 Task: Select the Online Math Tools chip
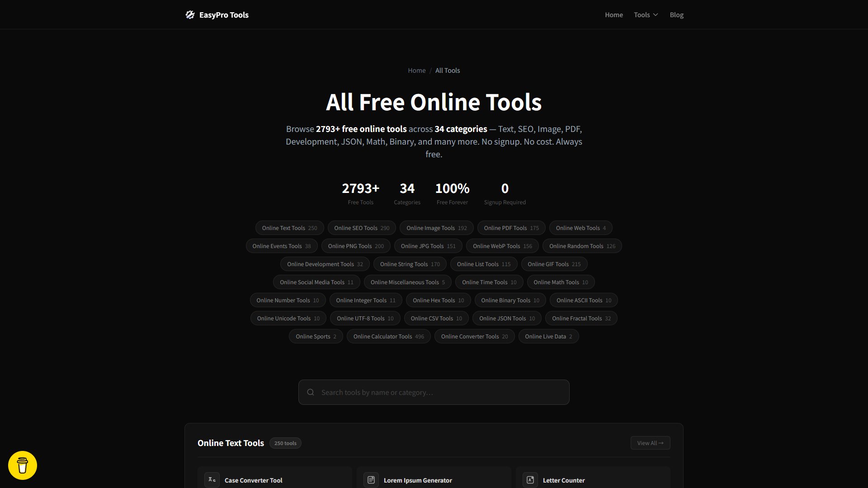click(x=561, y=282)
